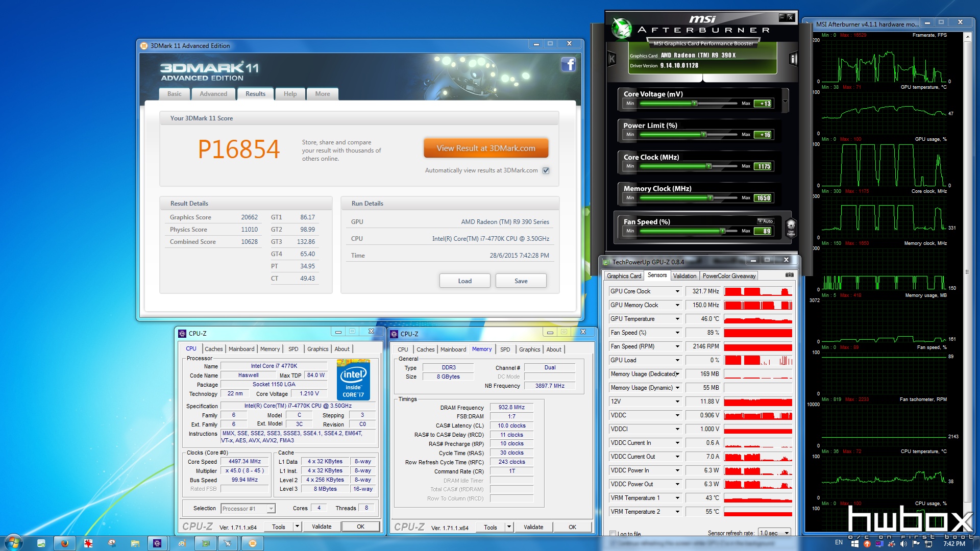Image resolution: width=980 pixels, height=551 pixels.
Task: Open the PowerColor Giveaway tab in GPU-Z
Action: [729, 276]
